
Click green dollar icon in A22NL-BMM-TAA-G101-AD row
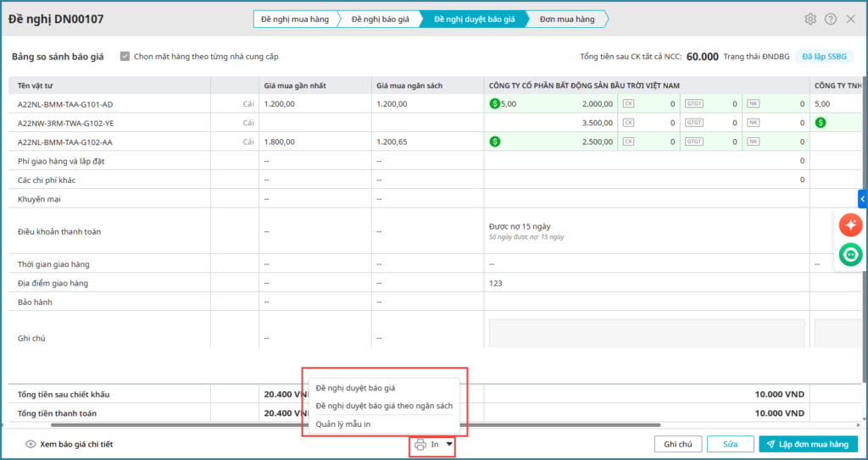pyautogui.click(x=495, y=103)
